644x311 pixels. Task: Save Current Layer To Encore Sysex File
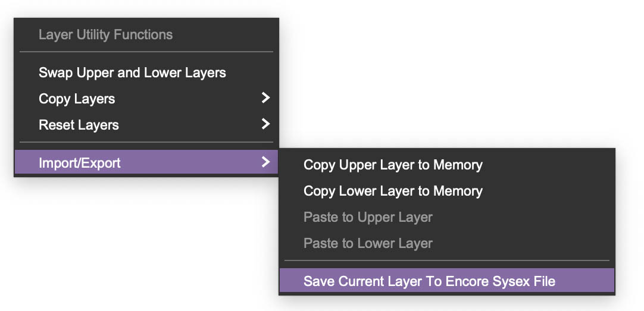pyautogui.click(x=429, y=281)
